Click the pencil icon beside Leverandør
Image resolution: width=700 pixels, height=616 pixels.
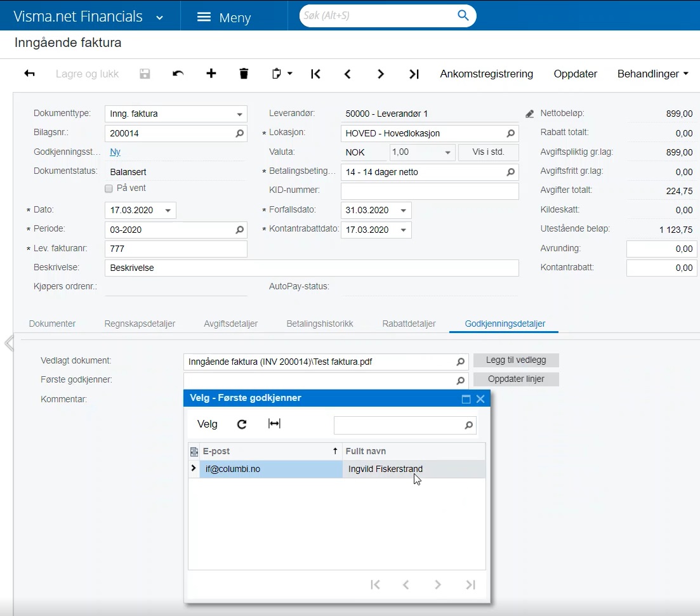529,114
